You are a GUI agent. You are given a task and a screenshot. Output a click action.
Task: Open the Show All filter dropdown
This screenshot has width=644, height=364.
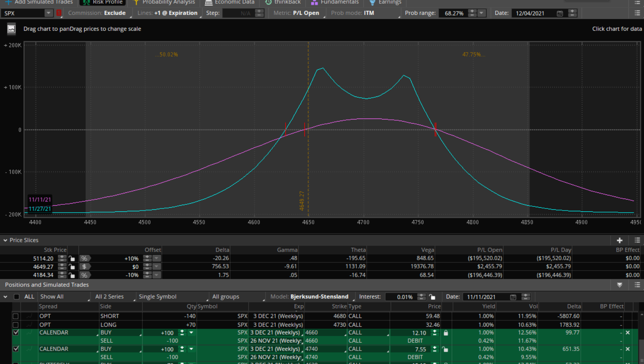64,297
